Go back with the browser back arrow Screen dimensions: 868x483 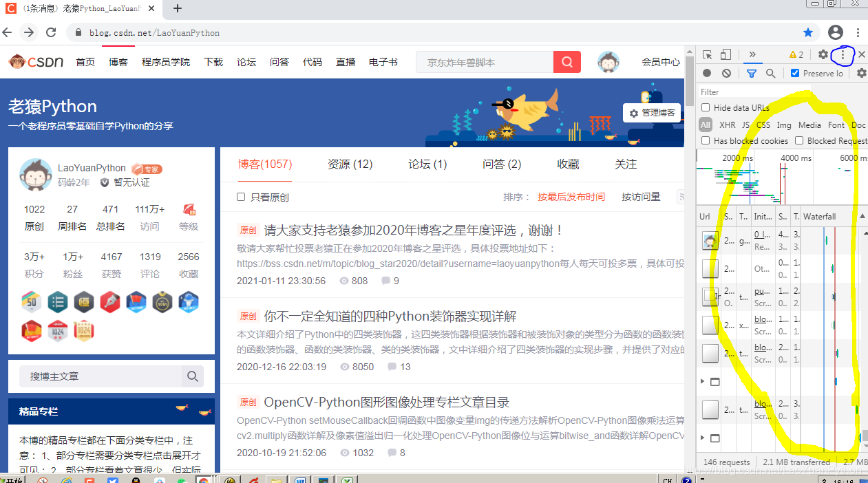click(8, 32)
